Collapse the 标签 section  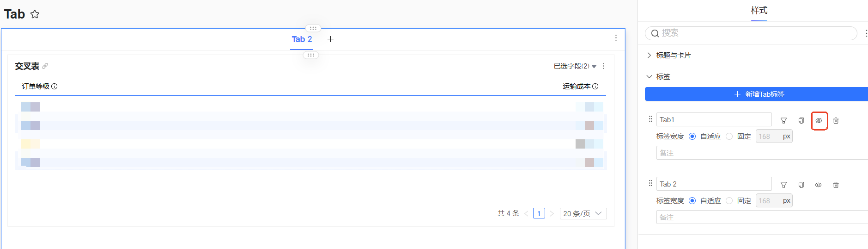pos(649,77)
